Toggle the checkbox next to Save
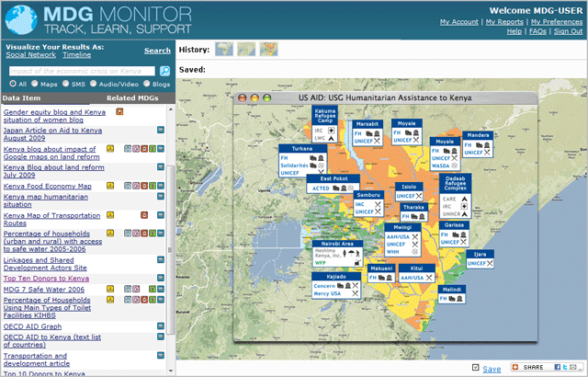The image size is (588, 377). tap(476, 367)
